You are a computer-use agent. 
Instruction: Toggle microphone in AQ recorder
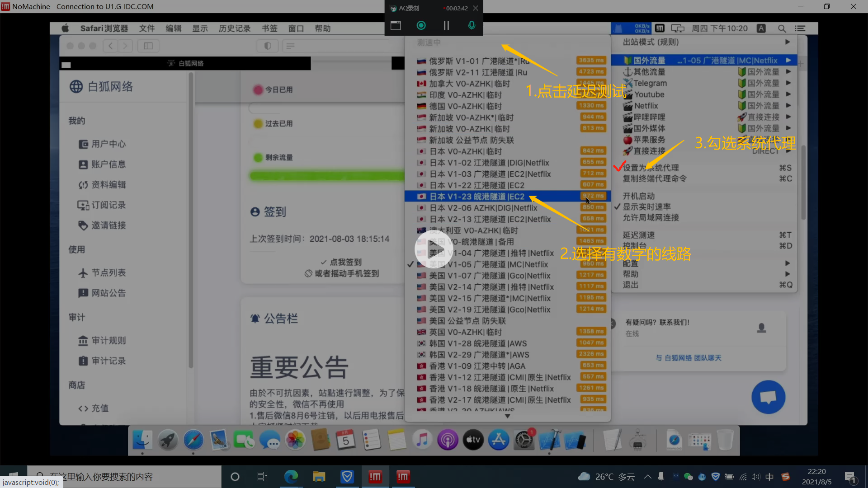(x=472, y=25)
